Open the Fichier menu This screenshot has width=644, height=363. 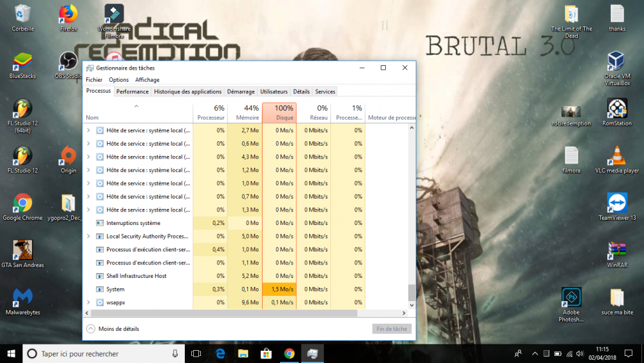pyautogui.click(x=94, y=80)
